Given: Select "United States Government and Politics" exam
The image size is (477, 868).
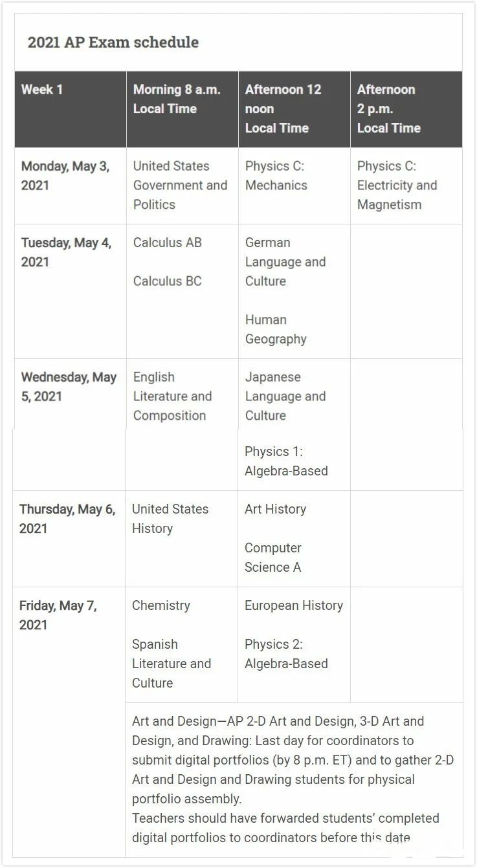Looking at the screenshot, I should pos(180,185).
